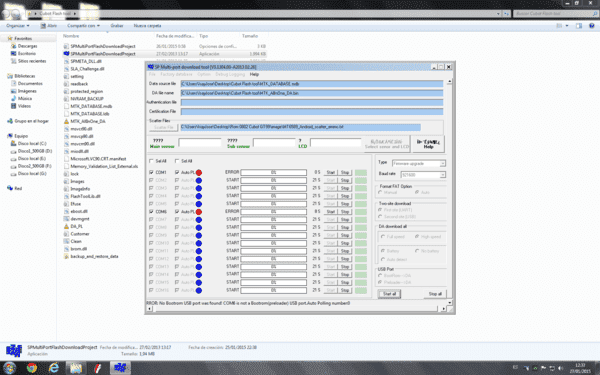Click the green status box for COM1

pyautogui.click(x=360, y=173)
